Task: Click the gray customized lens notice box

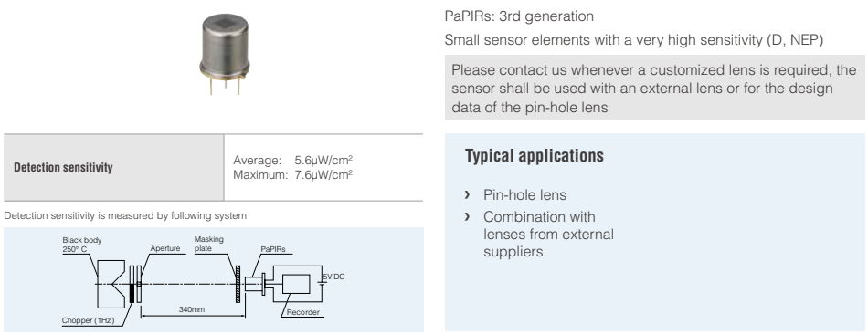Action: (x=655, y=88)
